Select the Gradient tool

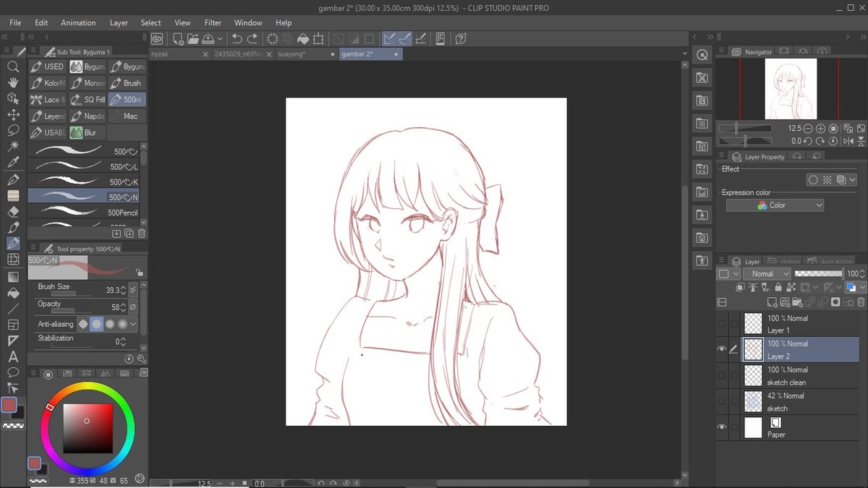(x=13, y=277)
